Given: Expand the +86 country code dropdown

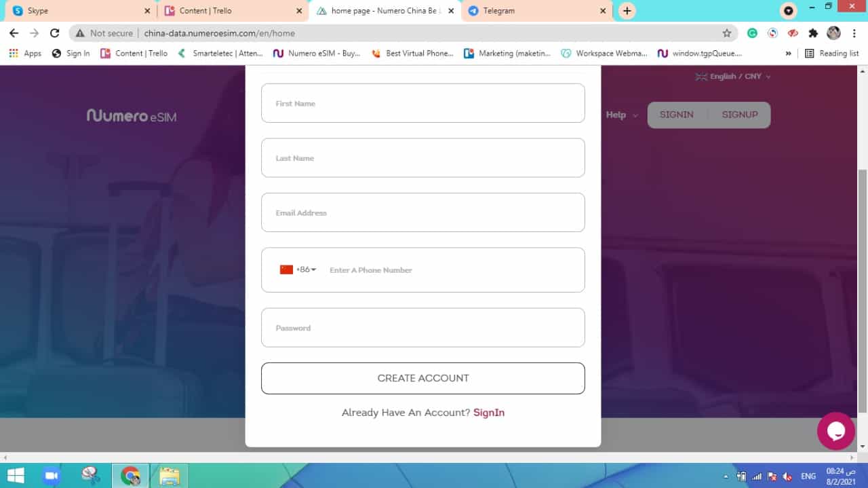Looking at the screenshot, I should click(x=298, y=269).
